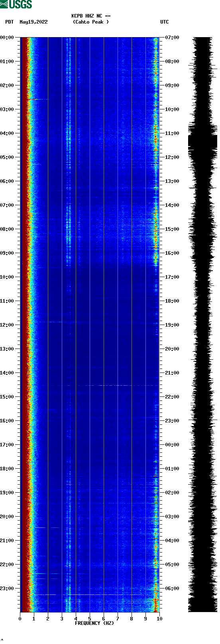Click the 09:00 PDT time label
Viewport: 220px width, 644px height.
pyautogui.click(x=7, y=253)
